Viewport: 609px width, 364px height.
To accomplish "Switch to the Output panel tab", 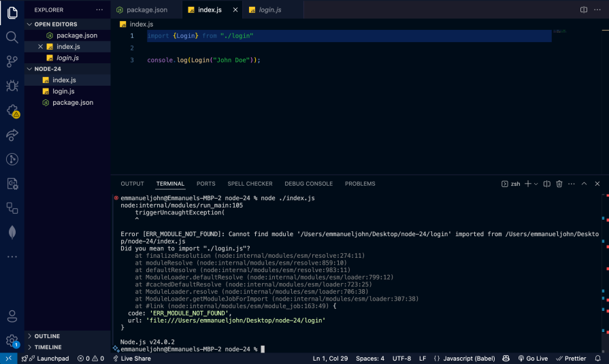I will (x=132, y=184).
